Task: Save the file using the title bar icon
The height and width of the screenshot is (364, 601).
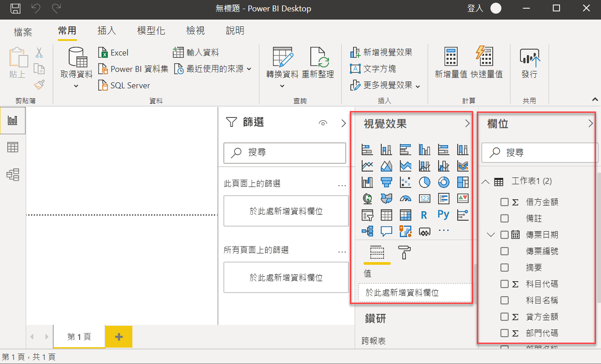Action: [x=15, y=8]
